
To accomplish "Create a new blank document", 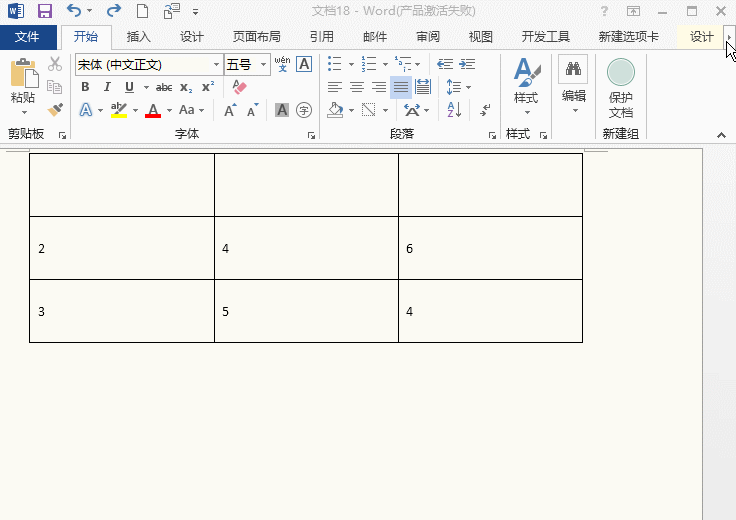I will click(142, 11).
